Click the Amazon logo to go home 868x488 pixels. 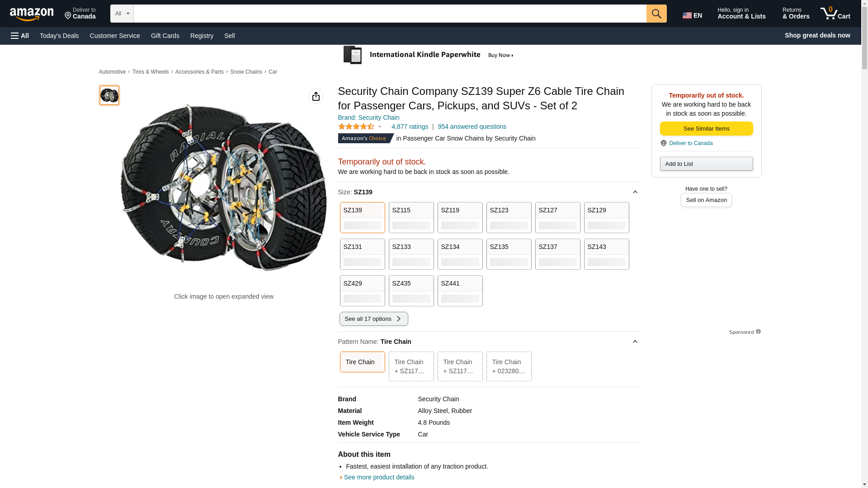(32, 14)
